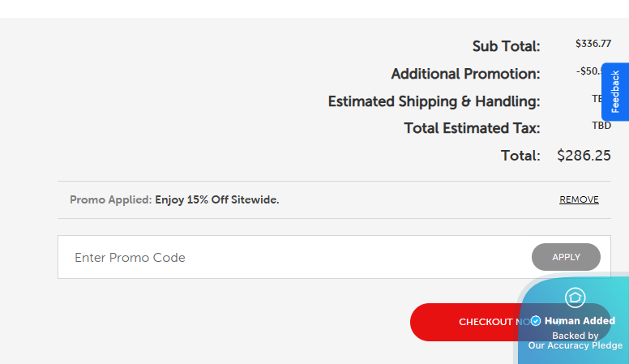Click the Promo Applied label
Image resolution: width=629 pixels, height=364 pixels.
tap(110, 199)
